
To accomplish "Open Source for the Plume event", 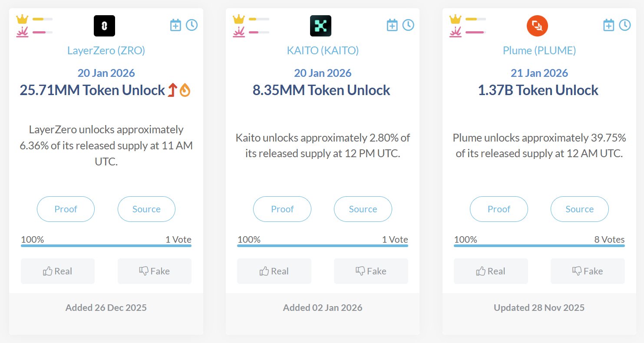I will pos(579,209).
